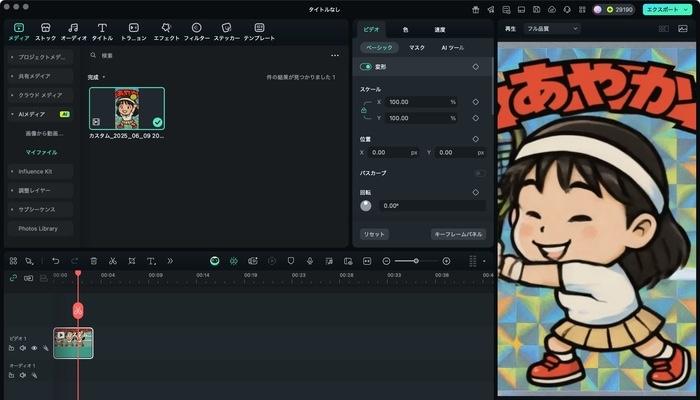Open the エフェクト tab
700x400 pixels.
click(166, 32)
